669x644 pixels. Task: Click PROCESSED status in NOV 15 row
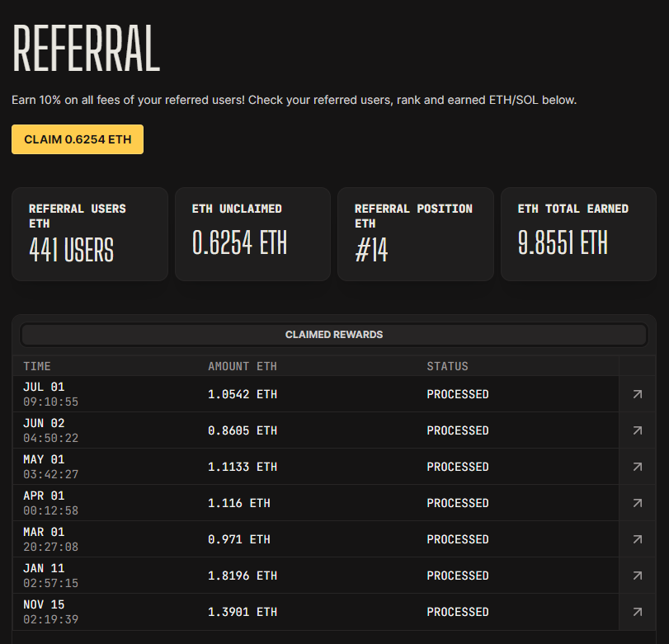458,612
